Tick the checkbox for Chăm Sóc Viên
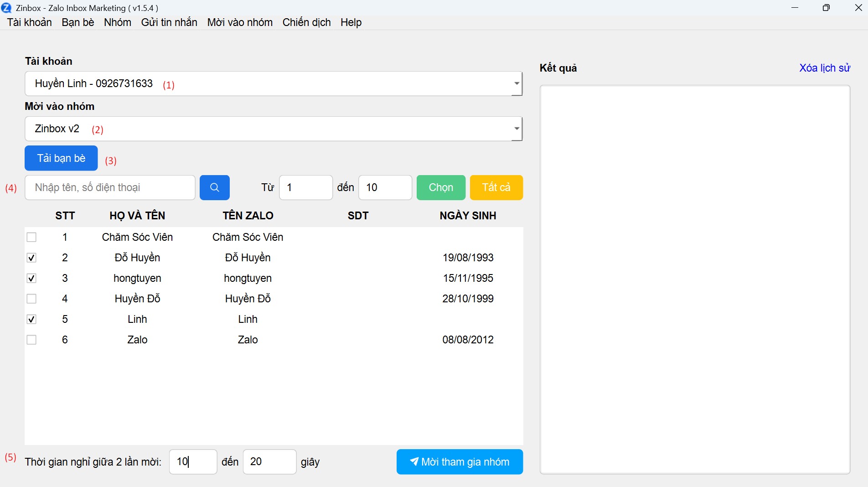 (31, 237)
